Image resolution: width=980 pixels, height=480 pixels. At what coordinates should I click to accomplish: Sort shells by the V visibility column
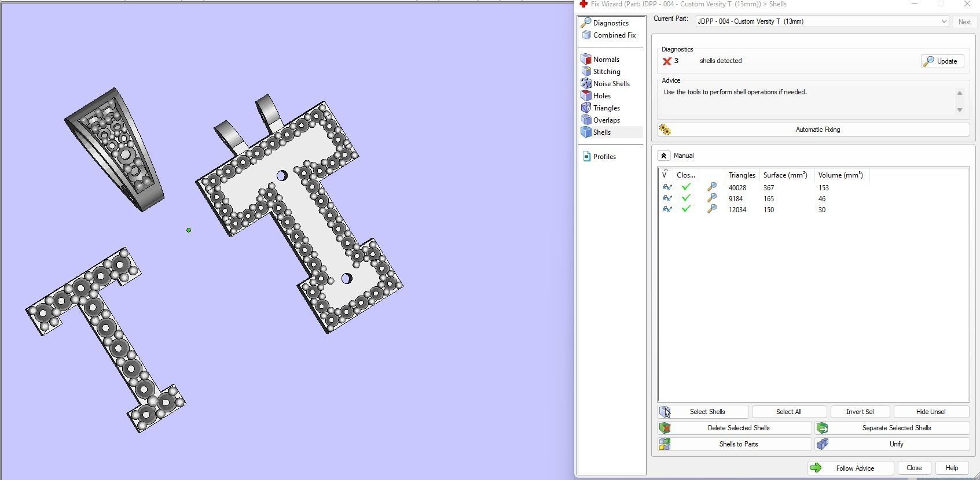click(x=665, y=175)
